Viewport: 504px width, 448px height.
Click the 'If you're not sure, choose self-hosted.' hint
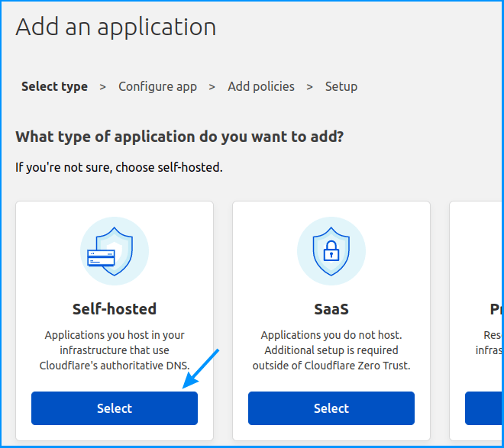(119, 167)
